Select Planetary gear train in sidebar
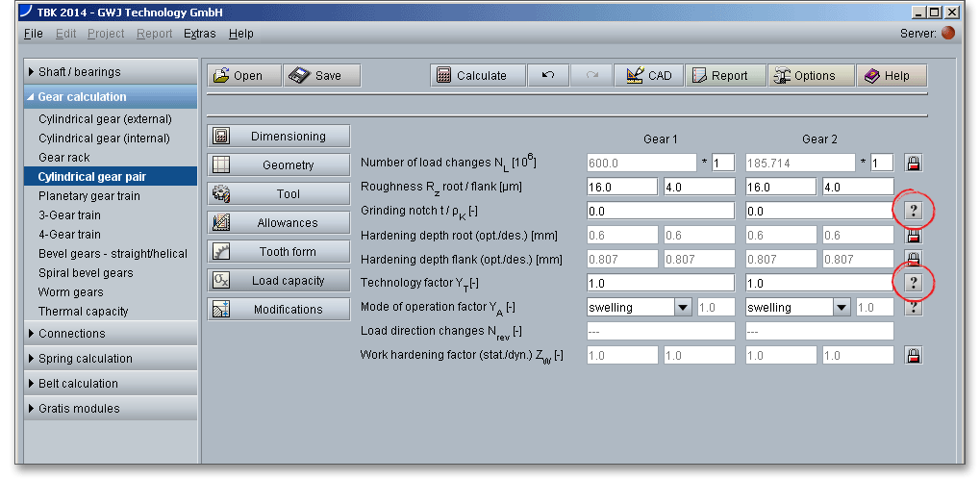The height and width of the screenshot is (479, 980). (88, 196)
